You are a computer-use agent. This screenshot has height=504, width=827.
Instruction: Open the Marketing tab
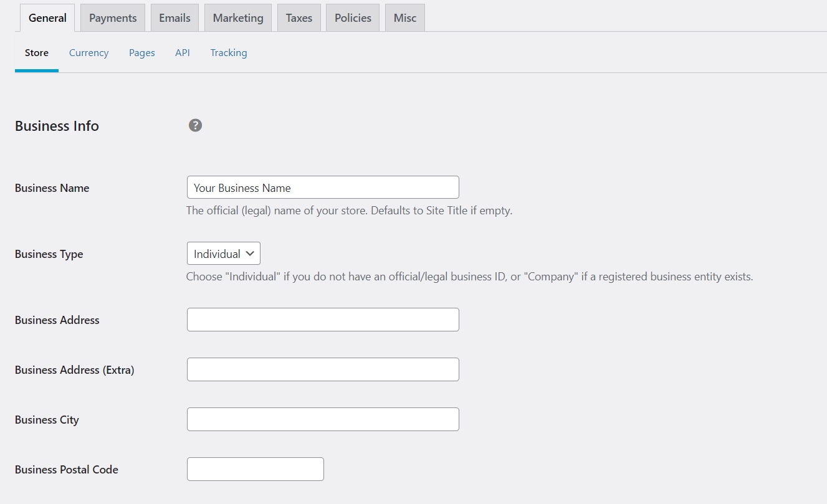[x=238, y=18]
